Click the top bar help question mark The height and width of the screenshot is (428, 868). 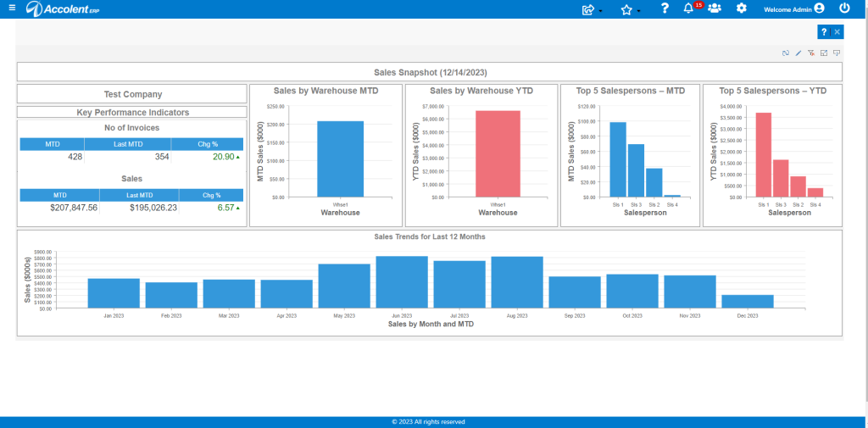[665, 8]
